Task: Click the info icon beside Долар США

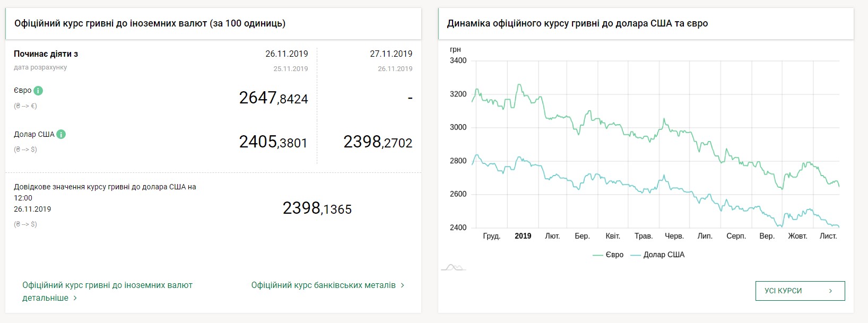Action: [x=61, y=134]
